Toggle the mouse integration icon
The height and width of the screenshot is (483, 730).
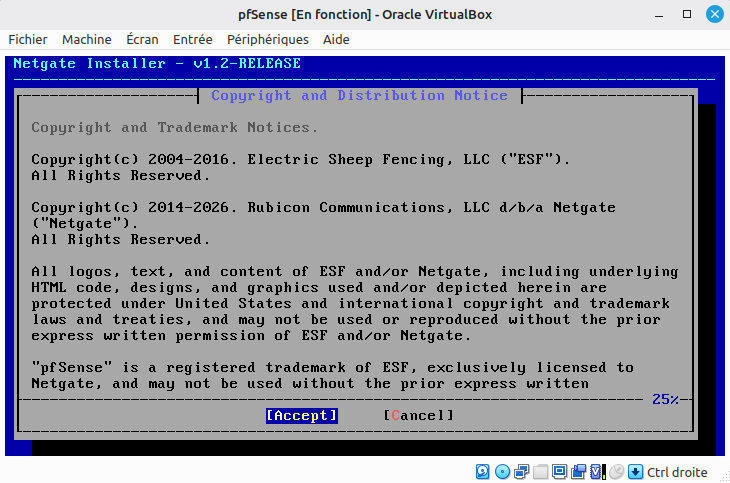616,472
